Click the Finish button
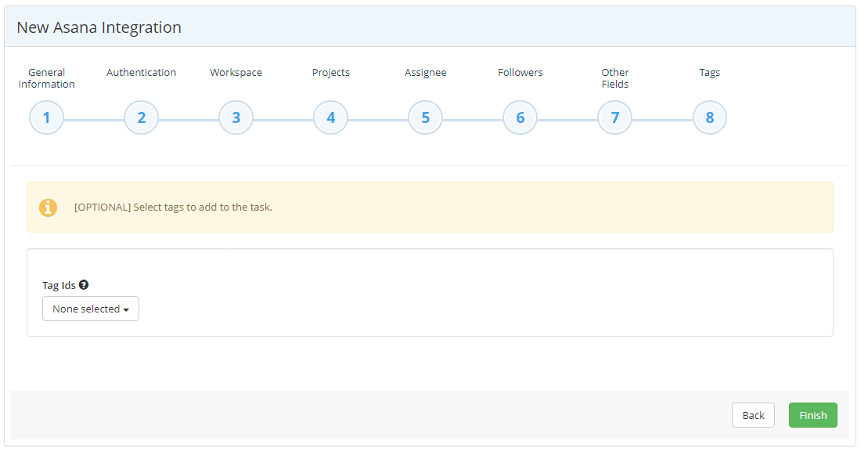Image resolution: width=868 pixels, height=455 pixels. click(x=812, y=414)
